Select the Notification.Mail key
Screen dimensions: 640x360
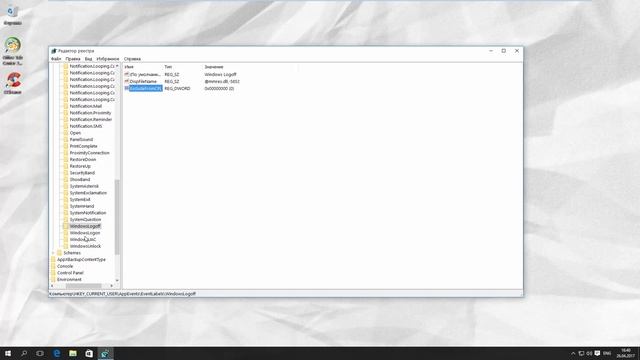pyautogui.click(x=86, y=106)
